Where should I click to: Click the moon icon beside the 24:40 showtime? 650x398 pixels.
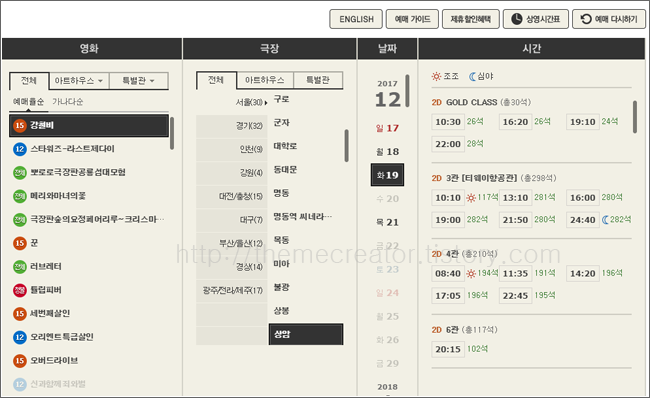[x=605, y=220]
